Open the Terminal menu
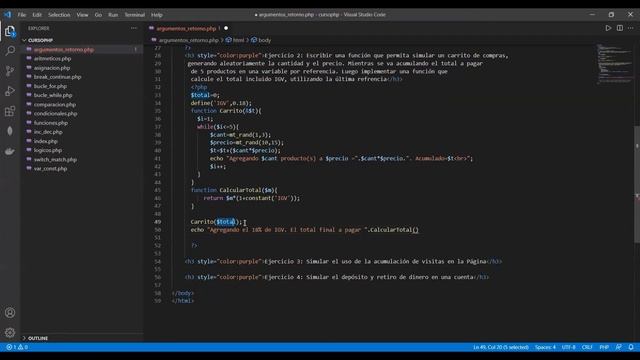Screen dimensions: 640x360 coord(135,15)
